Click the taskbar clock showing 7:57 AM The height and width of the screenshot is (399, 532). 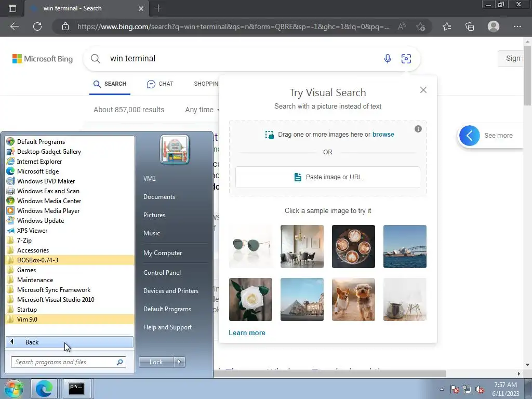coord(506,389)
